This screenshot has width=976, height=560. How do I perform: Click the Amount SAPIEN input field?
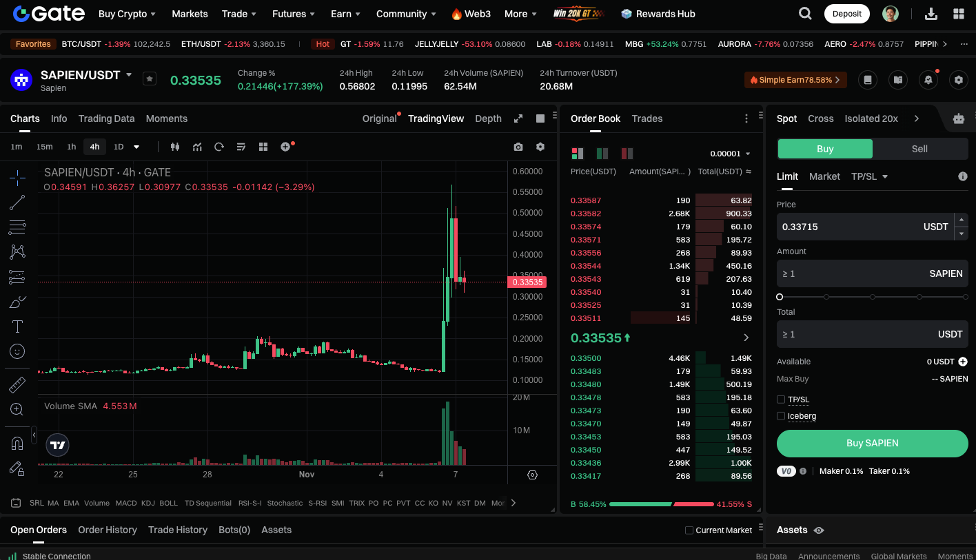pos(873,273)
